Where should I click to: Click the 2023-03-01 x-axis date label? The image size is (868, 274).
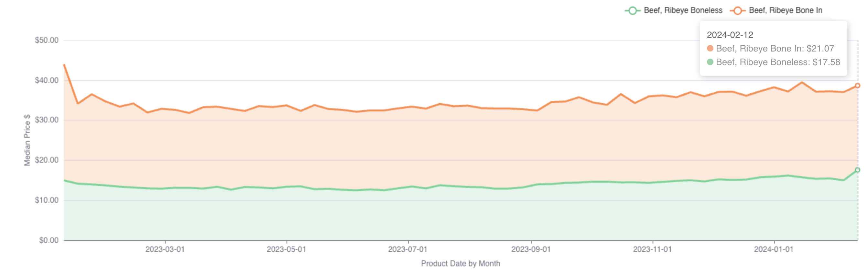point(165,249)
